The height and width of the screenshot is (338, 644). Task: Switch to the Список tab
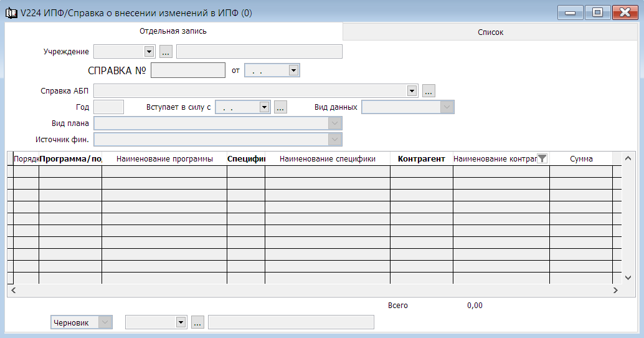pyautogui.click(x=490, y=32)
